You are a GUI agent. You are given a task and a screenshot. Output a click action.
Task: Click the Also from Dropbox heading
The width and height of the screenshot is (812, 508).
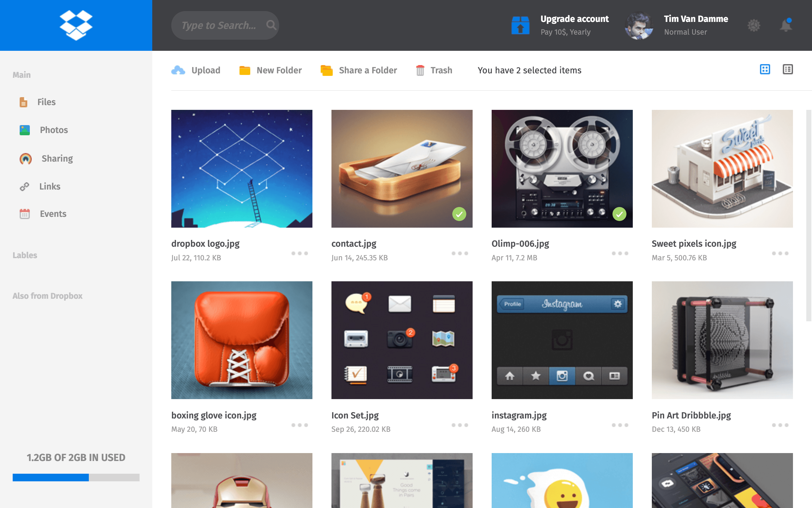point(47,296)
